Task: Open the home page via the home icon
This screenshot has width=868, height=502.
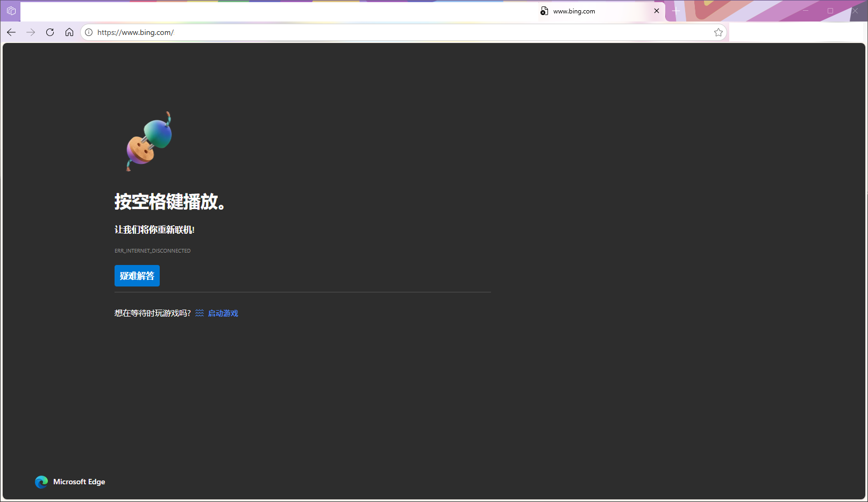Action: pos(69,32)
